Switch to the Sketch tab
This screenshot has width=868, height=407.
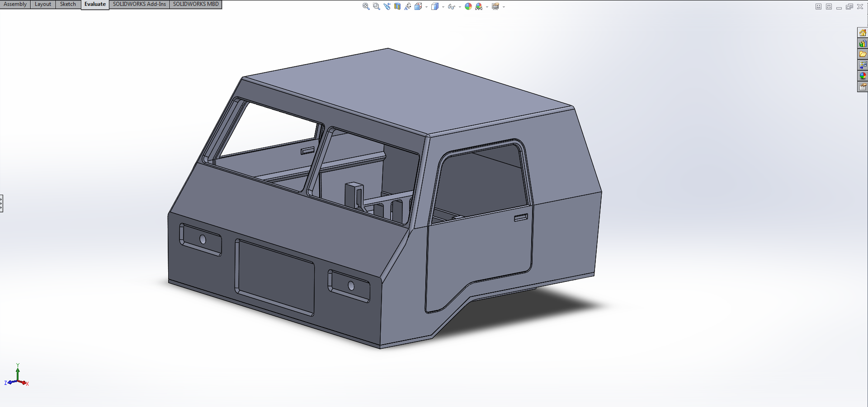point(68,4)
